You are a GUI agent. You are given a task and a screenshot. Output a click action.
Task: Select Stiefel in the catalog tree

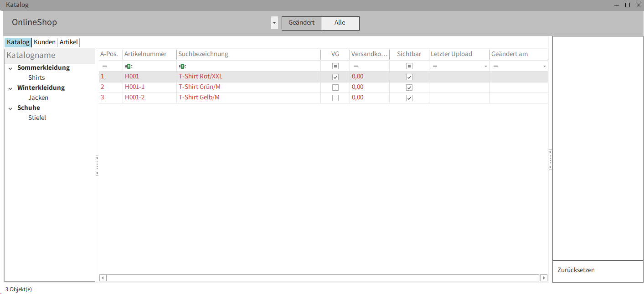(x=37, y=118)
